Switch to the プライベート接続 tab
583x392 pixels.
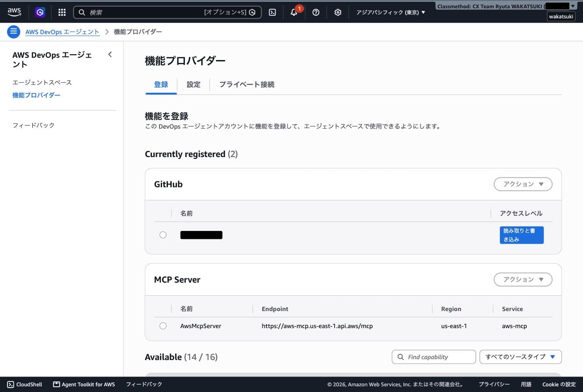coord(247,84)
